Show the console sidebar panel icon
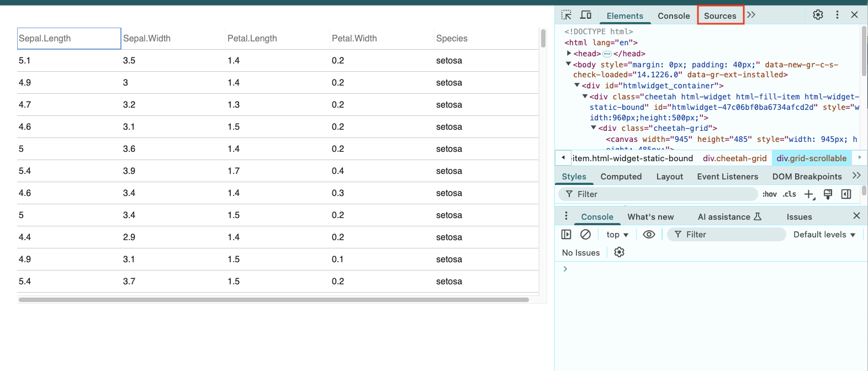 566,235
